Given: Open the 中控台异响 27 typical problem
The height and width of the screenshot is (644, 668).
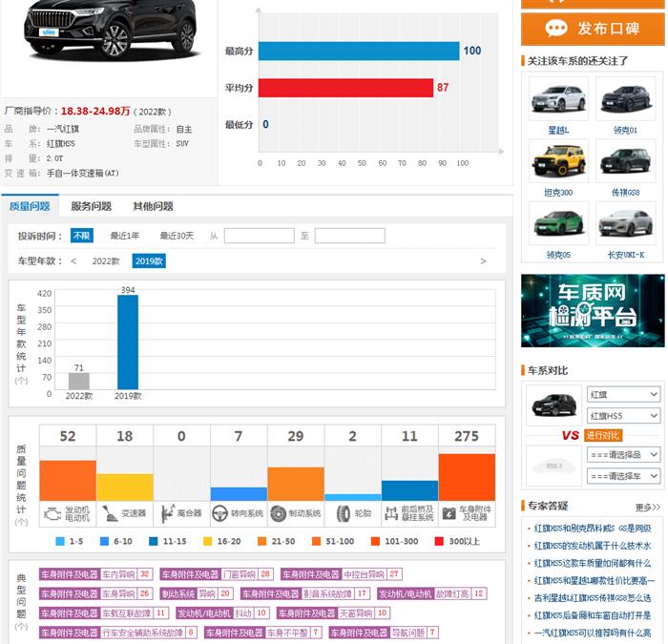Looking at the screenshot, I should (342, 574).
